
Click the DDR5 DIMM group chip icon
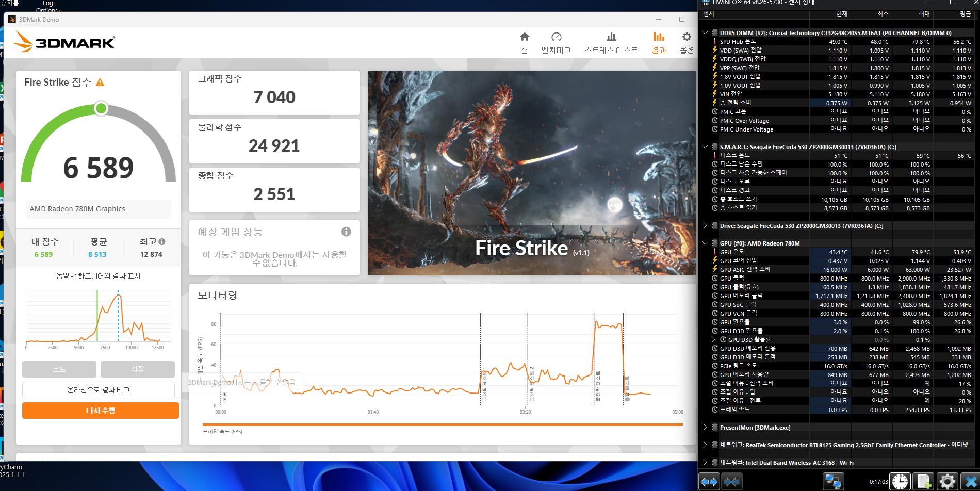(x=715, y=32)
